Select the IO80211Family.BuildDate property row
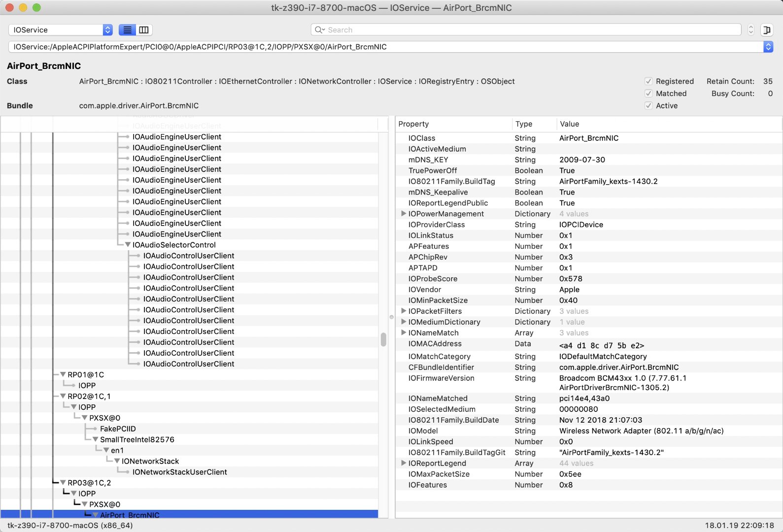The height and width of the screenshot is (532, 783). (x=589, y=420)
